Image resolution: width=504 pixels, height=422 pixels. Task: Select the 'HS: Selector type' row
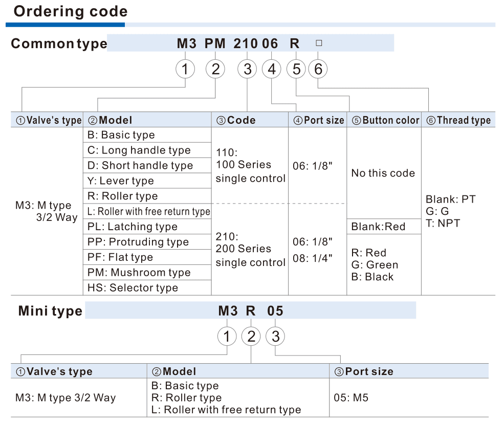pos(147,287)
